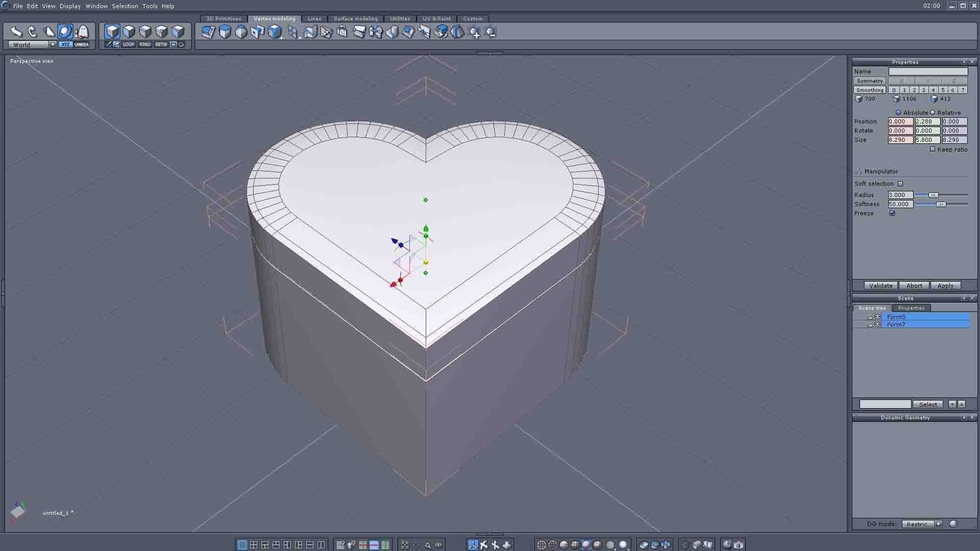Choose Select Auto selection mode cube

(112, 32)
